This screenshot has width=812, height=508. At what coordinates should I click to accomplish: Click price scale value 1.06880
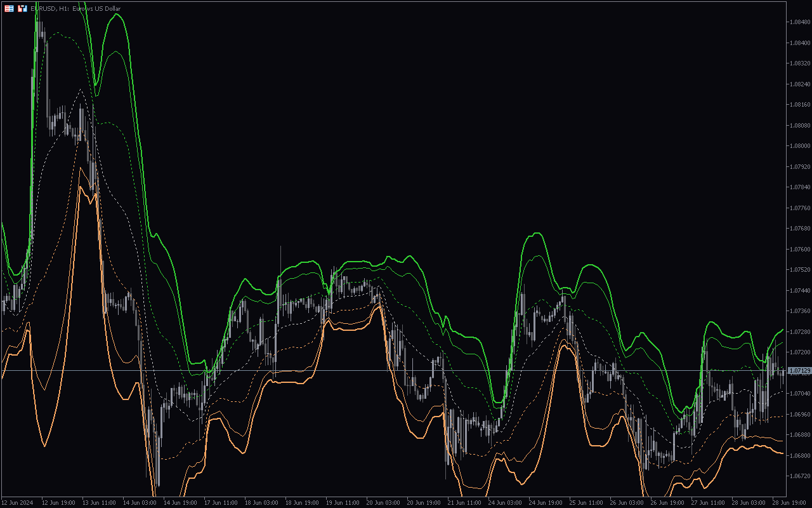pyautogui.click(x=799, y=434)
